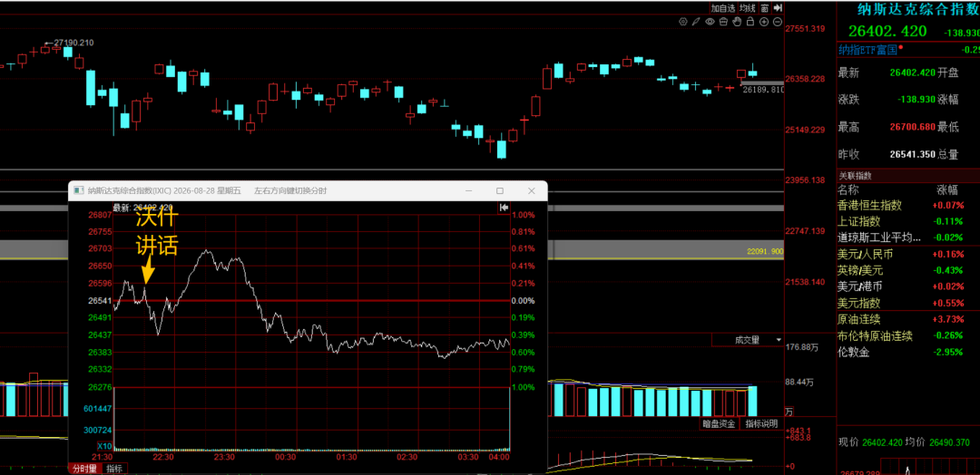Viewport: 980px width, 475px height.
Task: Select the 美元/人民币 row
Action: click(907, 254)
